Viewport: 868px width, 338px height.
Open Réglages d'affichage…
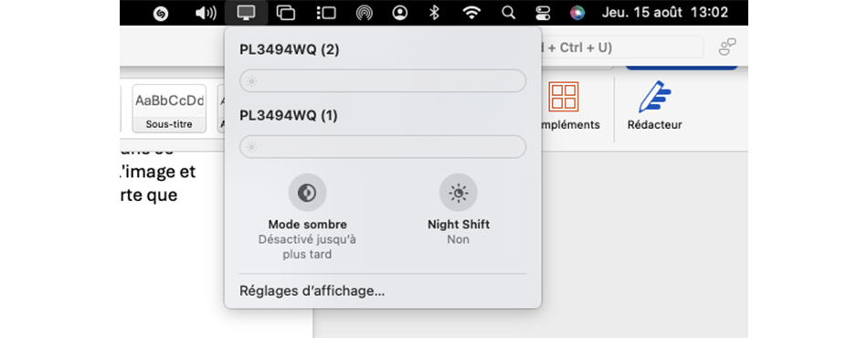tap(312, 291)
